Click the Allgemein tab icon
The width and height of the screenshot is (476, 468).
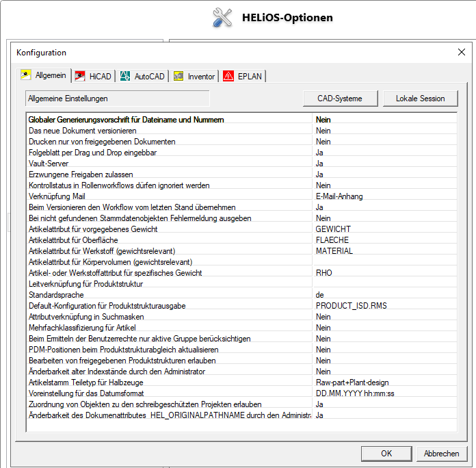pyautogui.click(x=26, y=75)
